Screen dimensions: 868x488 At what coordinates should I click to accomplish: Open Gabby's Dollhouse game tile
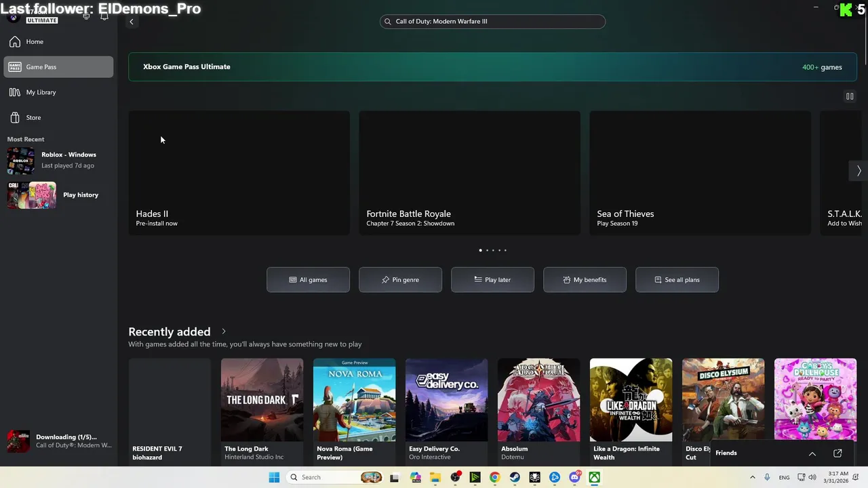(815, 399)
